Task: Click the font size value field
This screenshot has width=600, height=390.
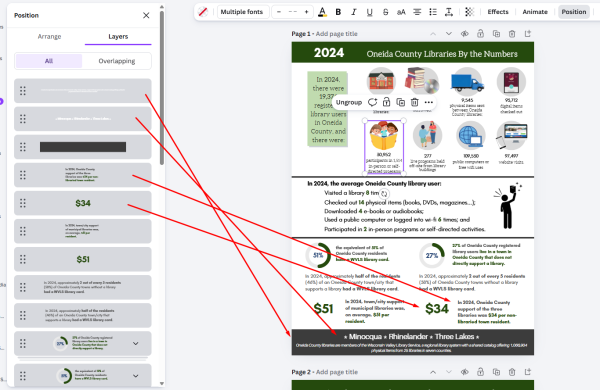Action: 293,12
